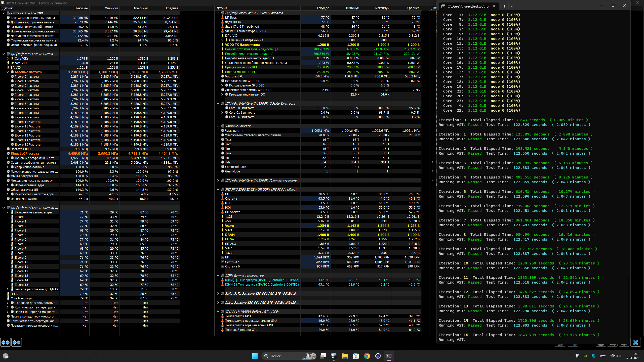Image resolution: width=644 pixels, height=362 pixels.
Task: Expand S.M.A.R.T. Samsung SSD 980 PRO section
Action: (x=218, y=294)
